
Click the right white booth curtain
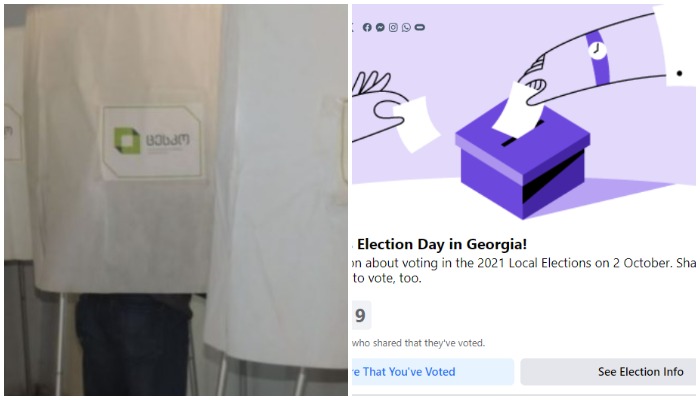tap(275, 200)
